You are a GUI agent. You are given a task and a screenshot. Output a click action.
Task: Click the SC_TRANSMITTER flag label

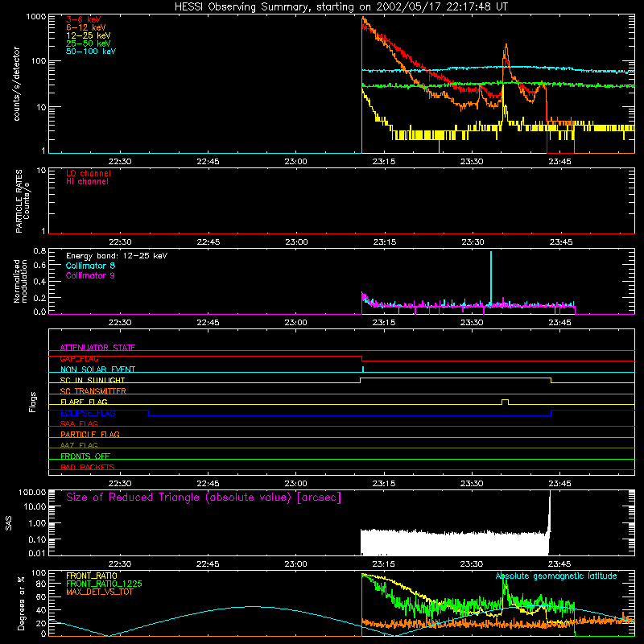click(93, 391)
